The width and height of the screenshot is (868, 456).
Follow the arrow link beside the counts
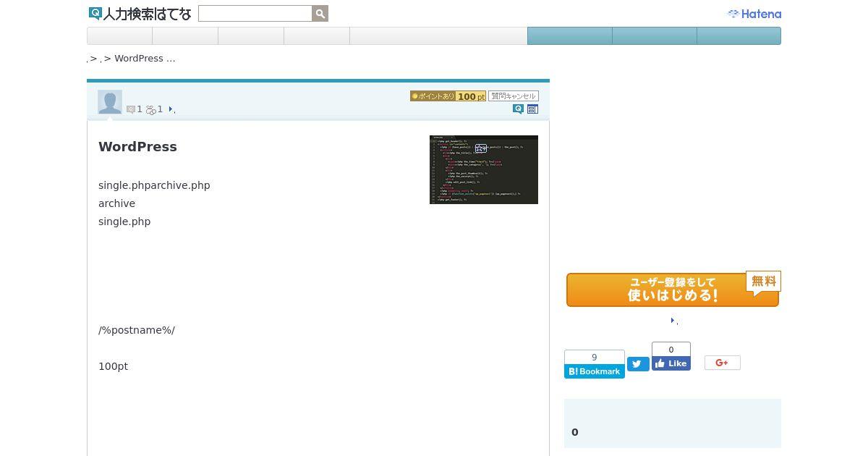click(171, 110)
